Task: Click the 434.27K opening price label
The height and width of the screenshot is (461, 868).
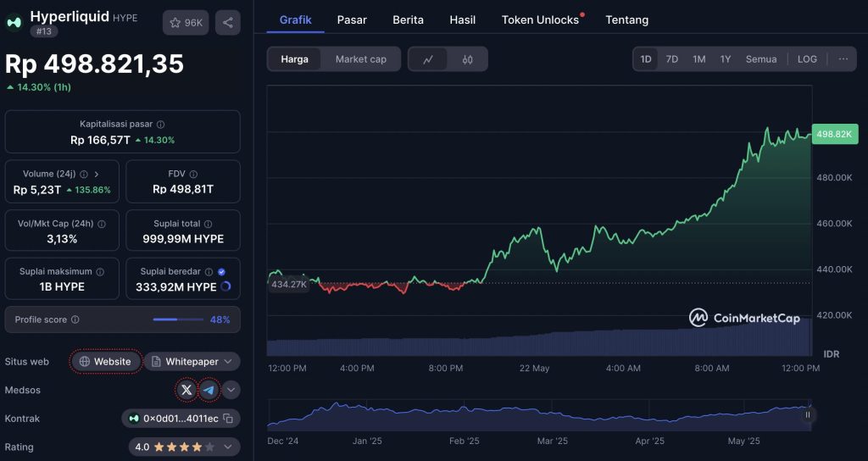Action: pyautogui.click(x=288, y=285)
